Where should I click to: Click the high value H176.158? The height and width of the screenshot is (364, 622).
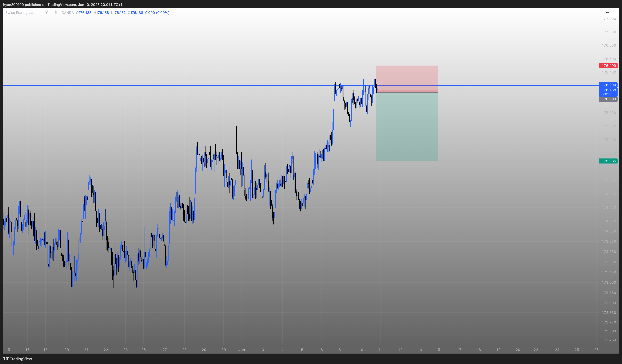pos(101,13)
